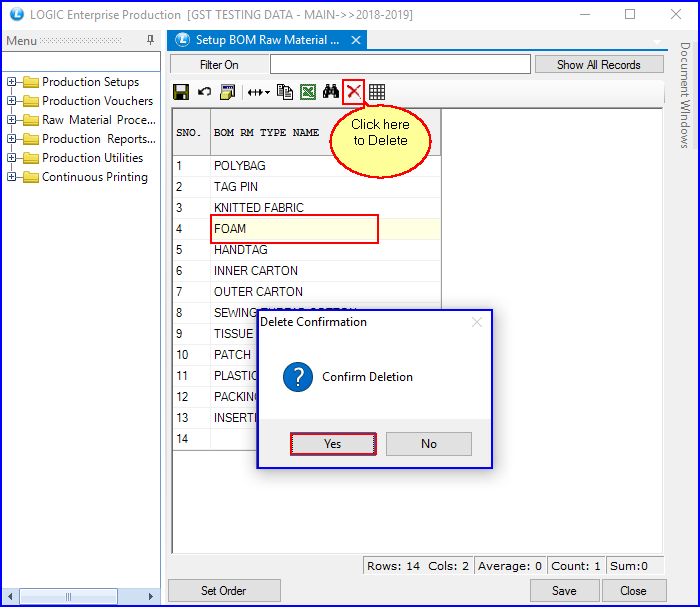Select the Production Utilities folder in the menu
Screen dimensions: 700x607
92,158
